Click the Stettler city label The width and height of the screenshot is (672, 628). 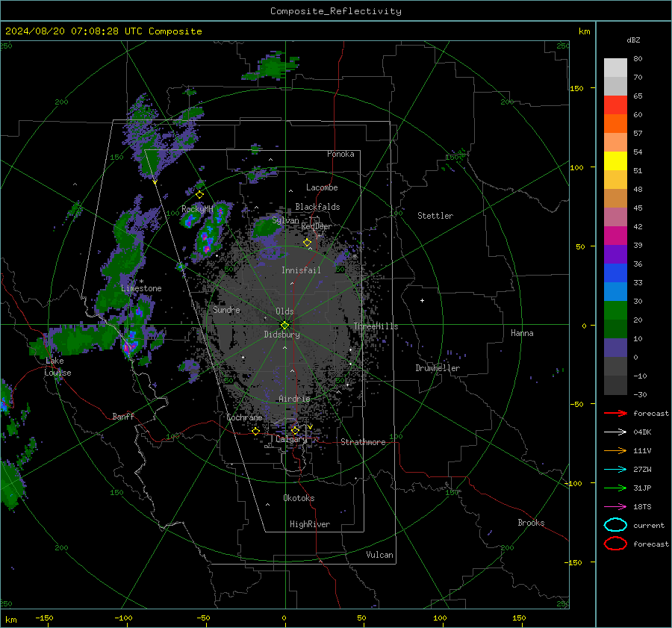[435, 216]
